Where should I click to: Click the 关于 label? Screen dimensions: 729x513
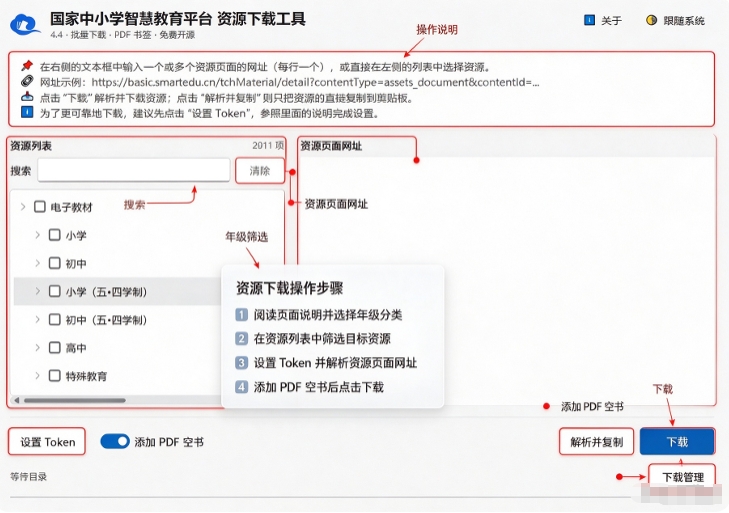click(x=611, y=20)
